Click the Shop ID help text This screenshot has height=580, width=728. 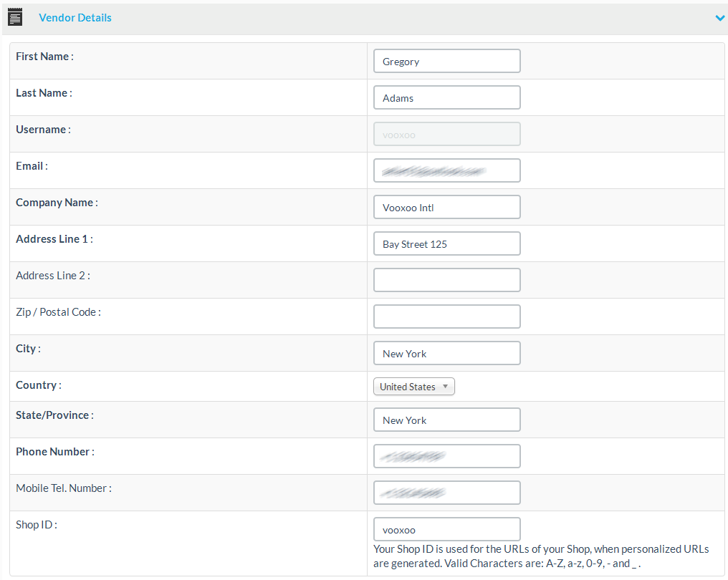click(x=541, y=556)
